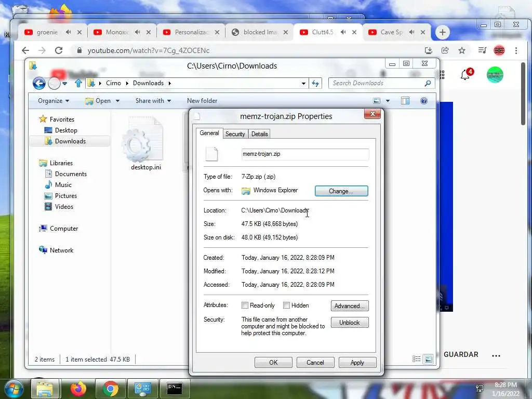Expand the Share with dropdown
Viewport: 532px width, 399px height.
click(x=153, y=101)
